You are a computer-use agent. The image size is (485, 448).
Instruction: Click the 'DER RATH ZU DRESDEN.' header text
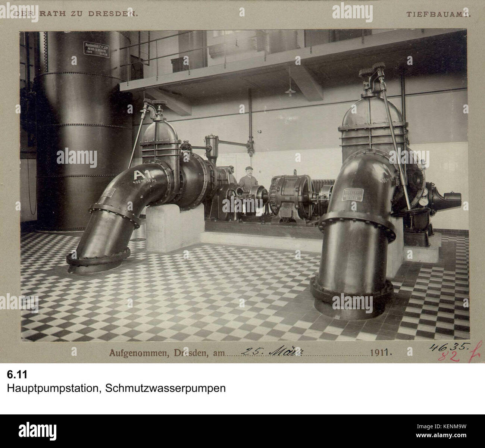coord(76,14)
